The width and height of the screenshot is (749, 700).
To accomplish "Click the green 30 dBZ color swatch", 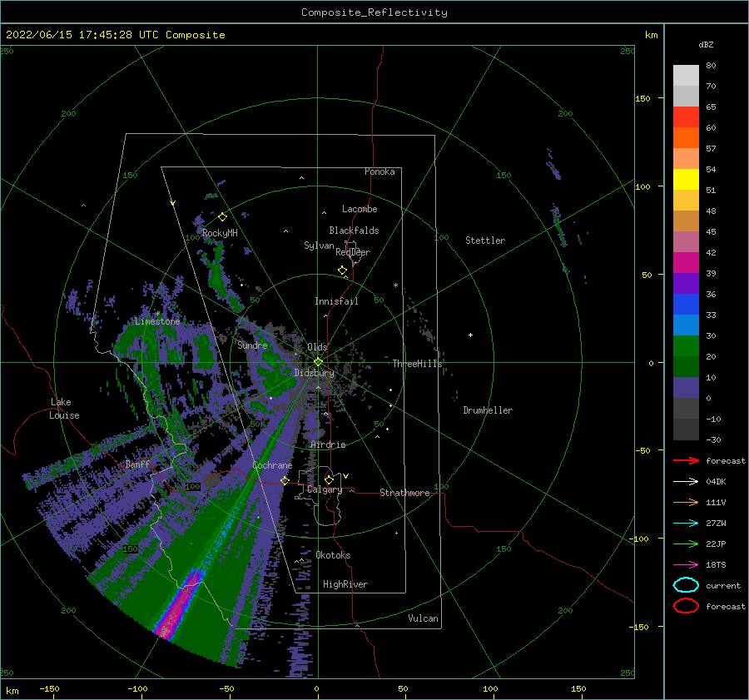I will [686, 346].
